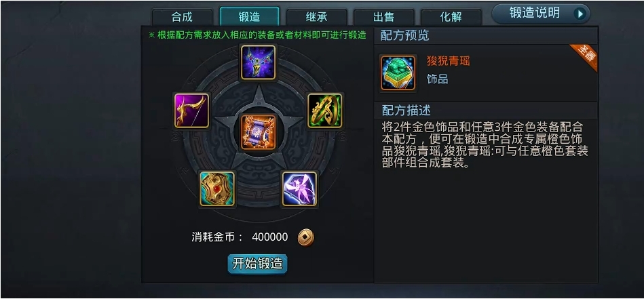
Task: Click the 配方预览 section header
Action: tap(405, 36)
